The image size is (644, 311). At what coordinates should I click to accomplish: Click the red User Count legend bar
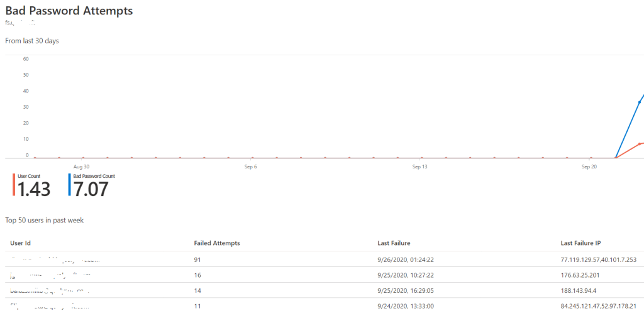[x=13, y=185]
